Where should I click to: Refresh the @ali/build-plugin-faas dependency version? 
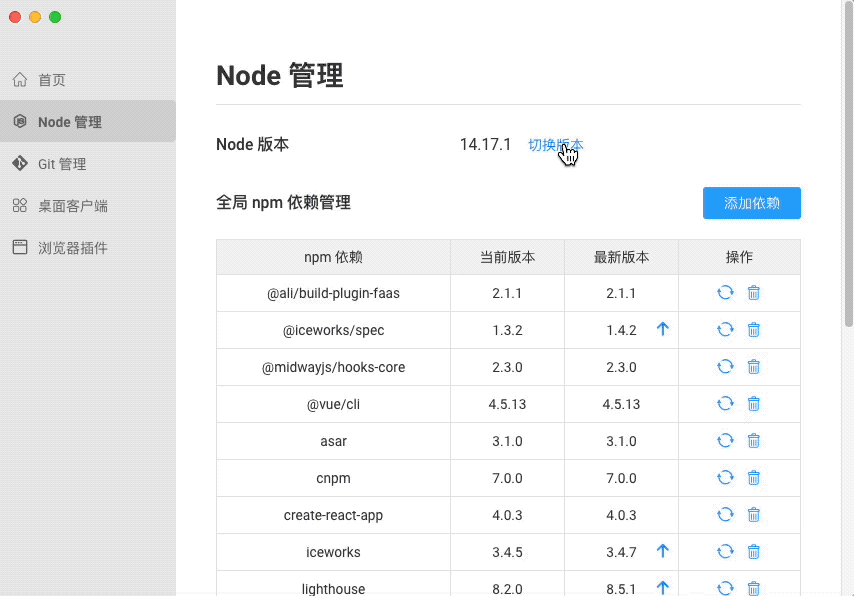click(725, 292)
